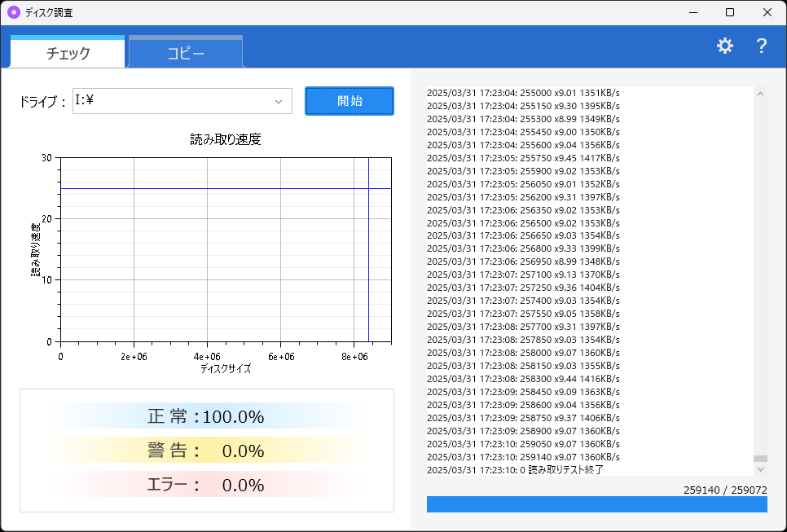Click the 正常 100.0% result row
The height and width of the screenshot is (532, 787).
coord(205,415)
